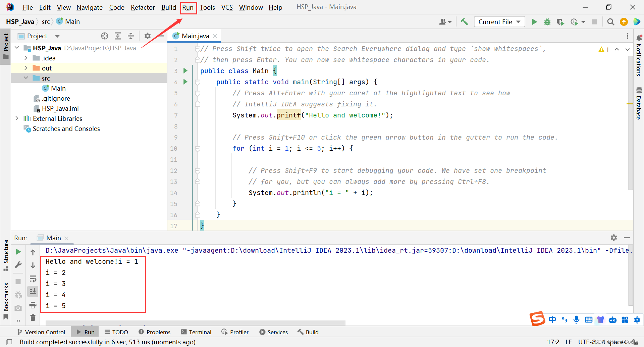Click yellow warning stripe mark on editor scrollbar
This screenshot has width=644, height=347.
point(630,104)
